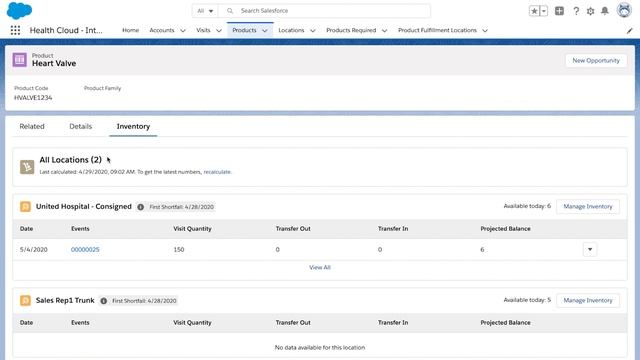The width and height of the screenshot is (640, 360).
Task: Open the Product Fulfillment Locations tab
Action: click(x=437, y=30)
